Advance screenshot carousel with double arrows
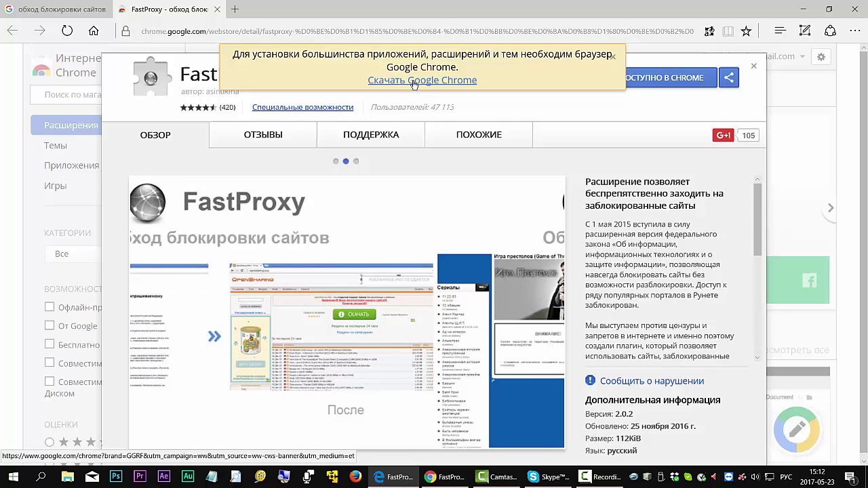 (x=214, y=336)
